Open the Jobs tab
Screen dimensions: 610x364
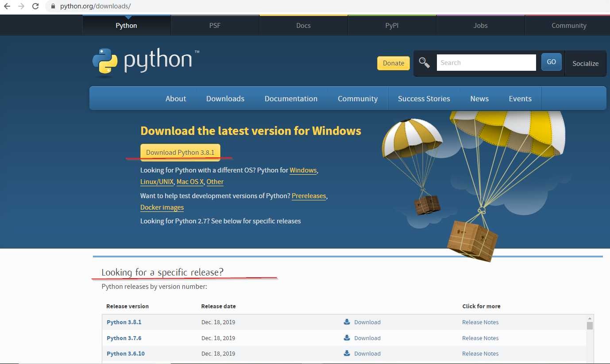point(481,25)
